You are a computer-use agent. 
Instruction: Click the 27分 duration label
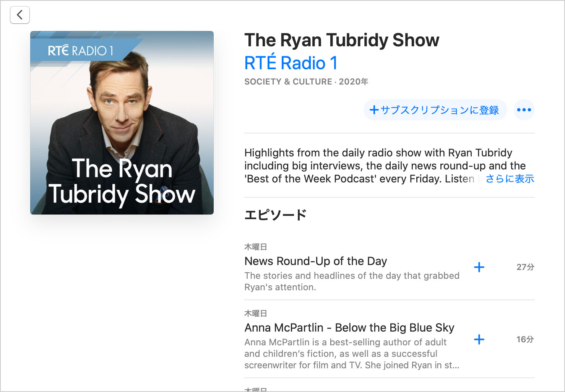coord(525,267)
